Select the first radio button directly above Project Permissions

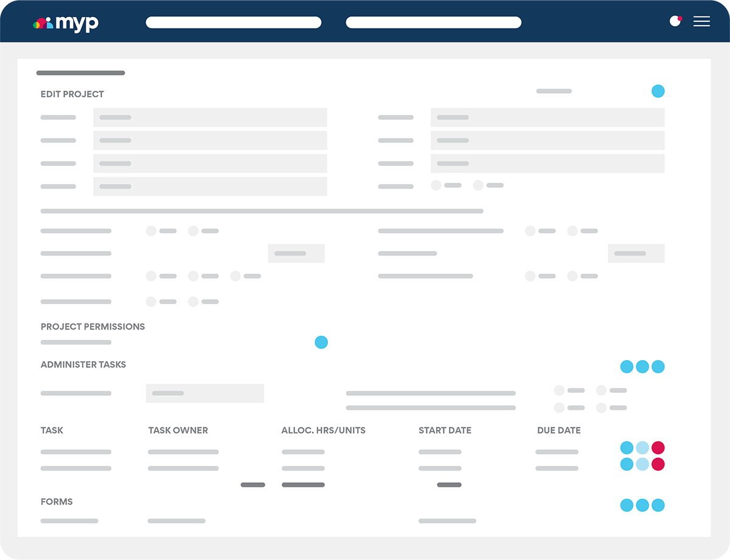[x=151, y=302]
